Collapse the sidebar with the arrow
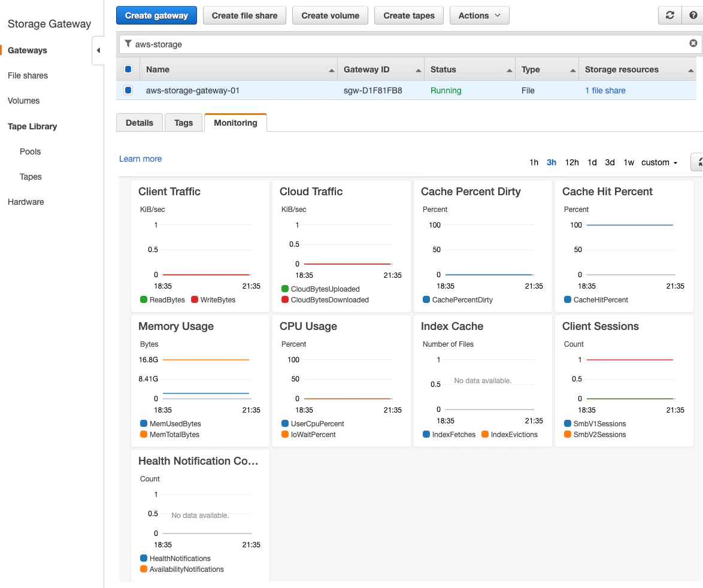 (x=99, y=50)
